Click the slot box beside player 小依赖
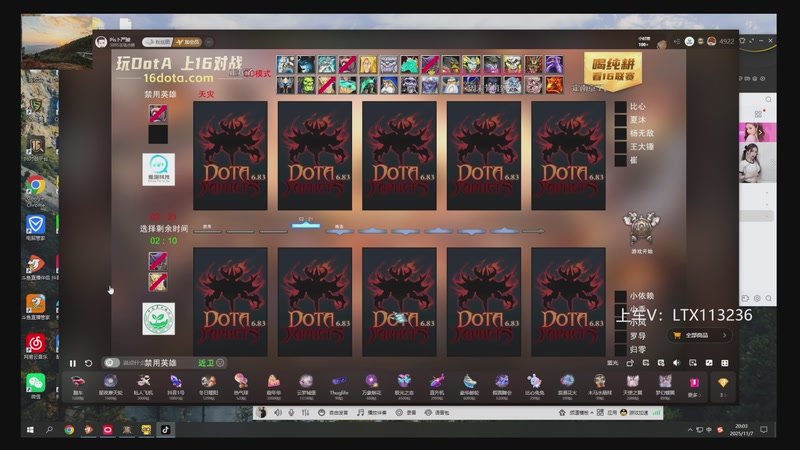Image resolution: width=800 pixels, height=450 pixels. (x=620, y=296)
